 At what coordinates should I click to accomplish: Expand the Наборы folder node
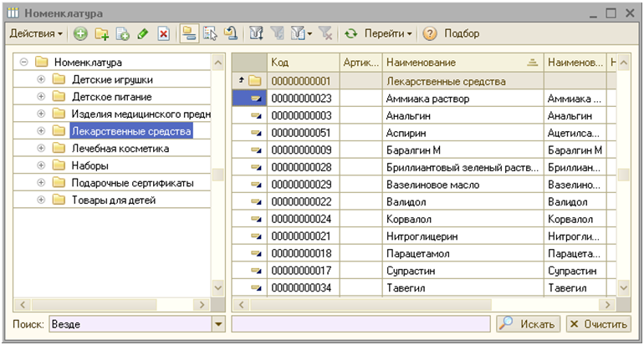[41, 165]
